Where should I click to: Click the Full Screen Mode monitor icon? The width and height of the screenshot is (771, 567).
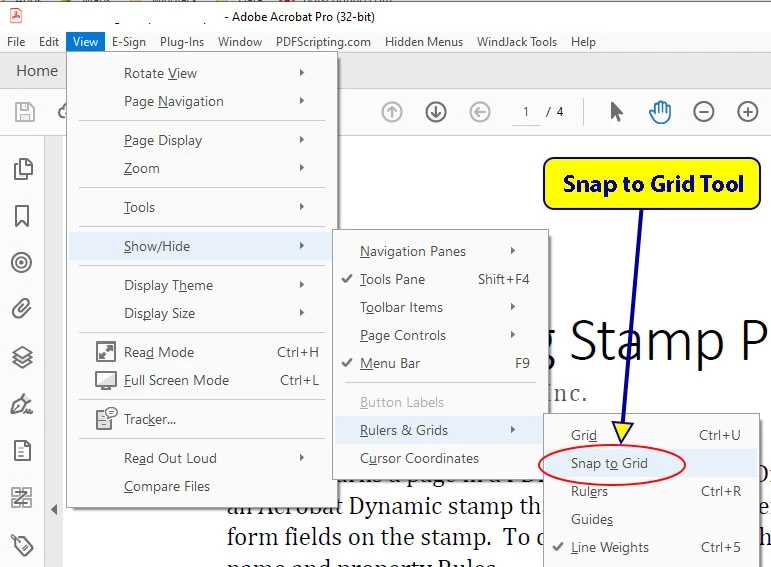point(106,380)
